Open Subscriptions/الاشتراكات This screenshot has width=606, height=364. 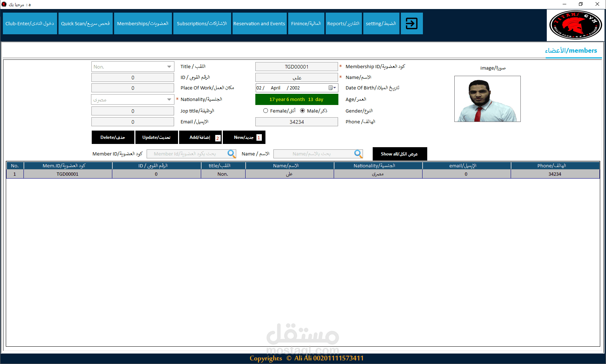click(x=202, y=23)
